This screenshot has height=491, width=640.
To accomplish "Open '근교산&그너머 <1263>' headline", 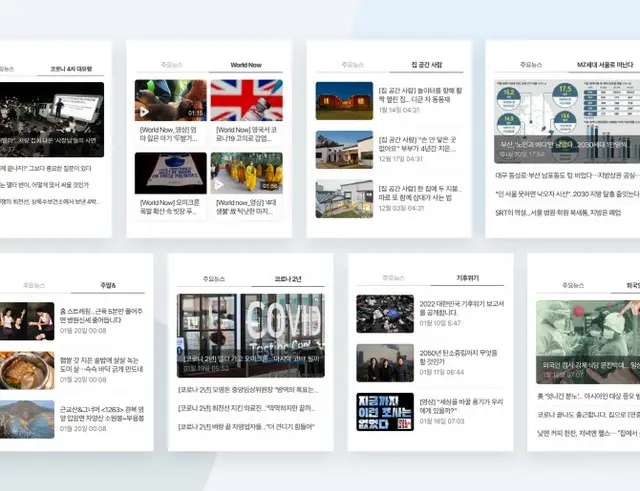I will (102, 413).
